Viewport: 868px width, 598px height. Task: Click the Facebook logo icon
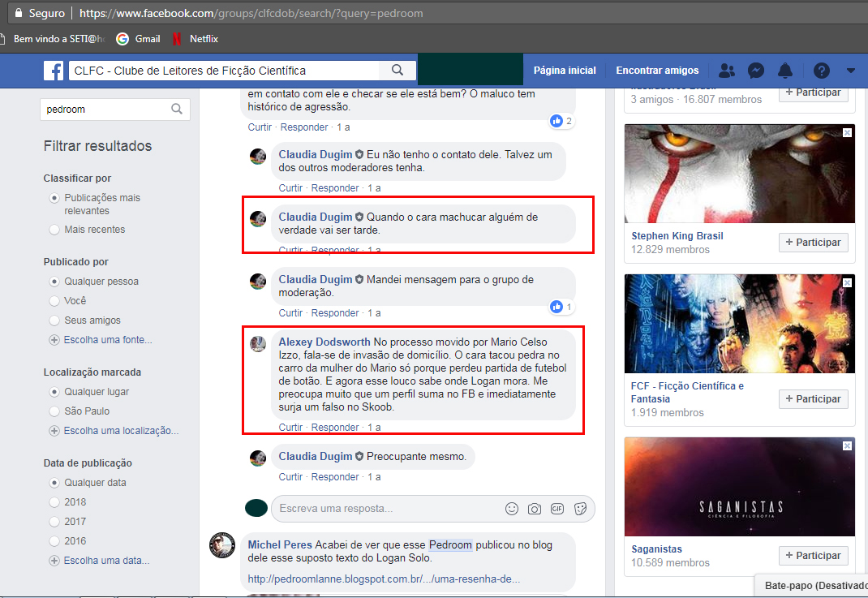[54, 71]
